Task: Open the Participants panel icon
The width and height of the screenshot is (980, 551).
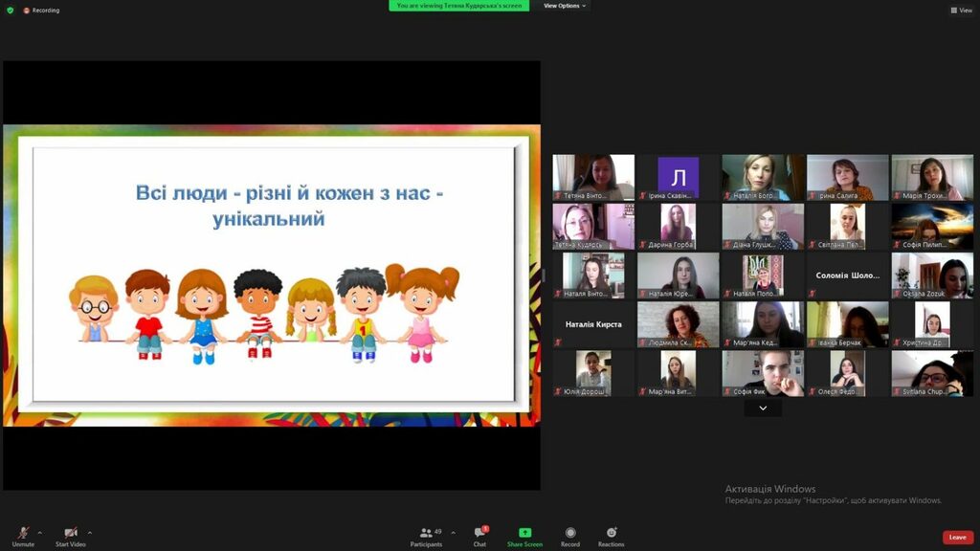Action: click(426, 533)
